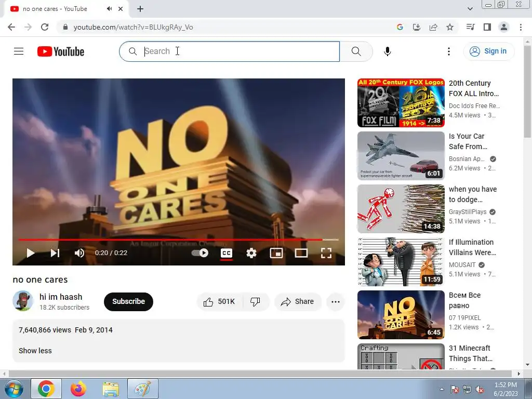This screenshot has height=399, width=532.
Task: Sign in to YouTube
Action: (489, 51)
